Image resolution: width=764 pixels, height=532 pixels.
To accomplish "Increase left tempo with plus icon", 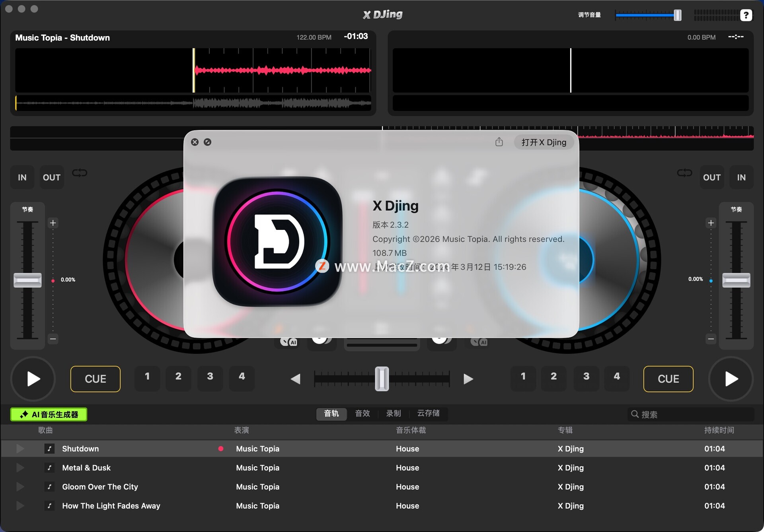I will pos(53,223).
